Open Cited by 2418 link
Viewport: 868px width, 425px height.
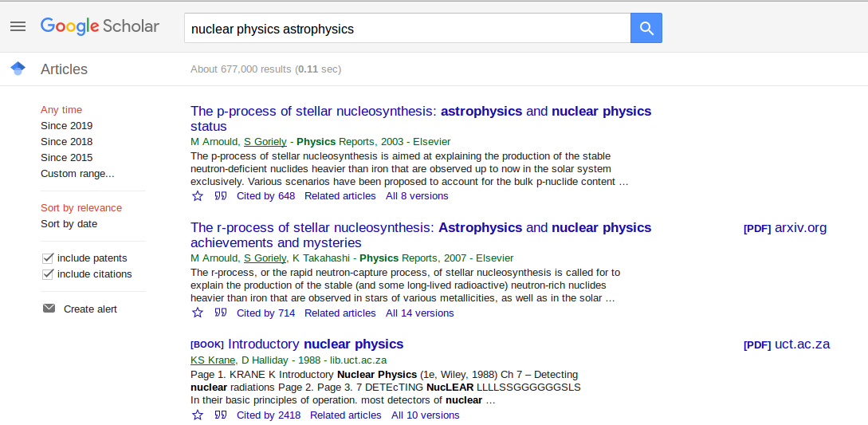(269, 415)
